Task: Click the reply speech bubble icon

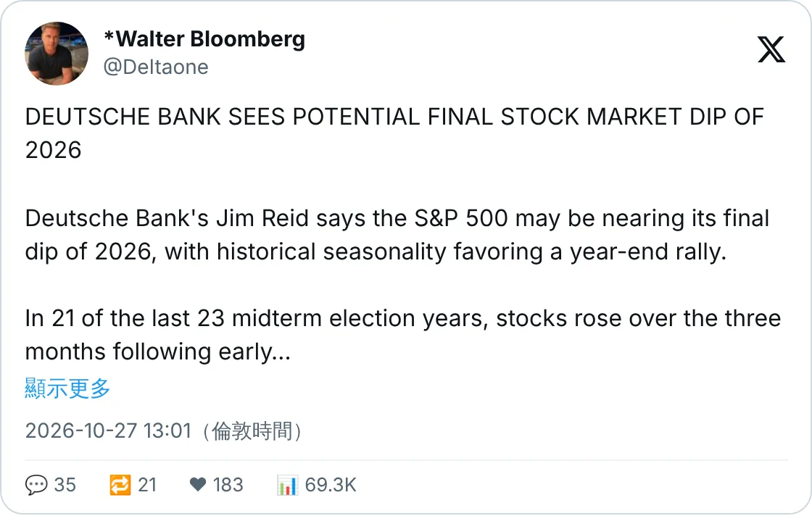Action: (x=36, y=485)
